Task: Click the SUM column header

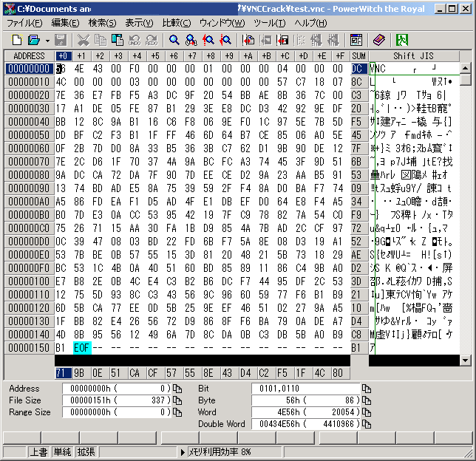Action: click(358, 56)
